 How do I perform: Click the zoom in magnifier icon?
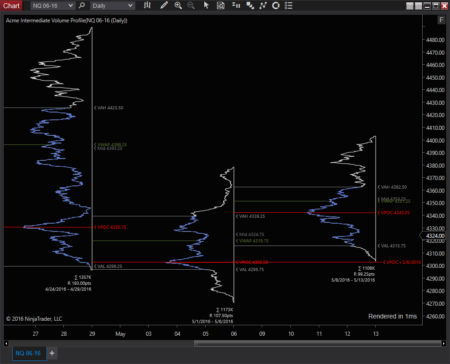pyautogui.click(x=178, y=5)
